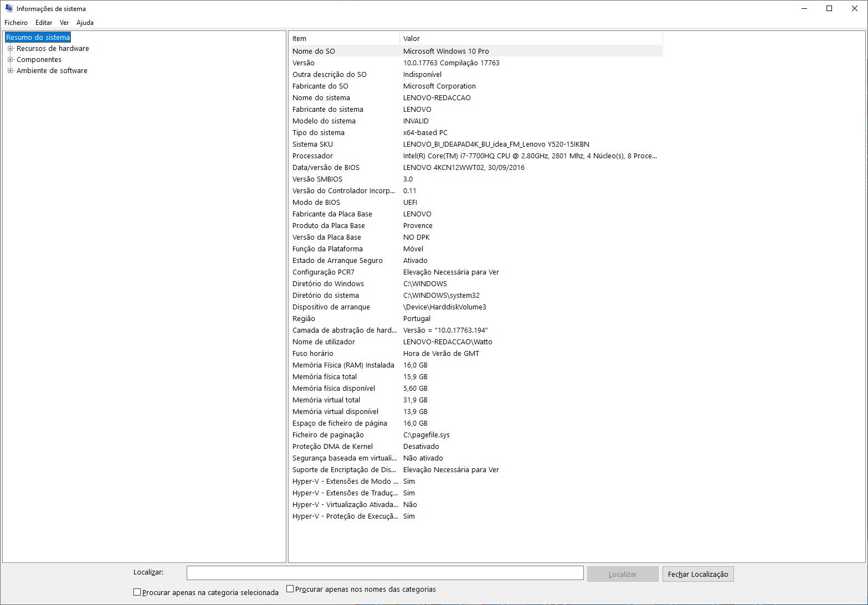The height and width of the screenshot is (605, 868).
Task: Click the Localizar button
Action: tap(622, 574)
